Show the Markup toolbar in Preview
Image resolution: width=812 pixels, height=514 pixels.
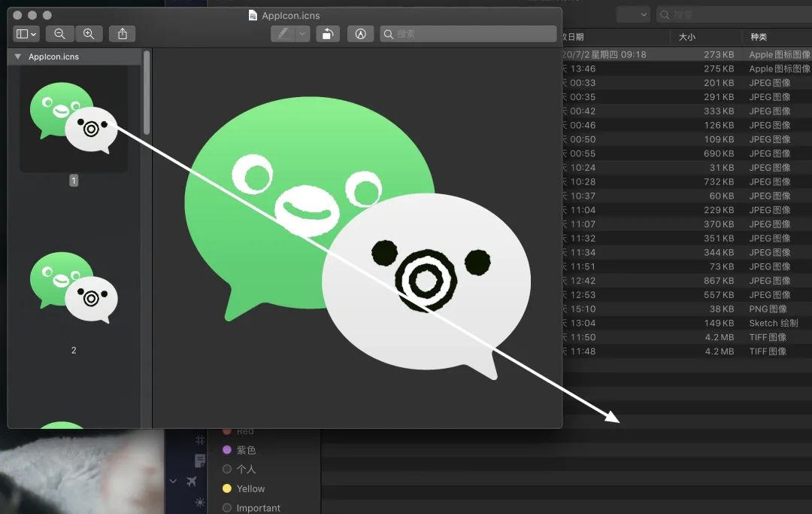coord(360,34)
